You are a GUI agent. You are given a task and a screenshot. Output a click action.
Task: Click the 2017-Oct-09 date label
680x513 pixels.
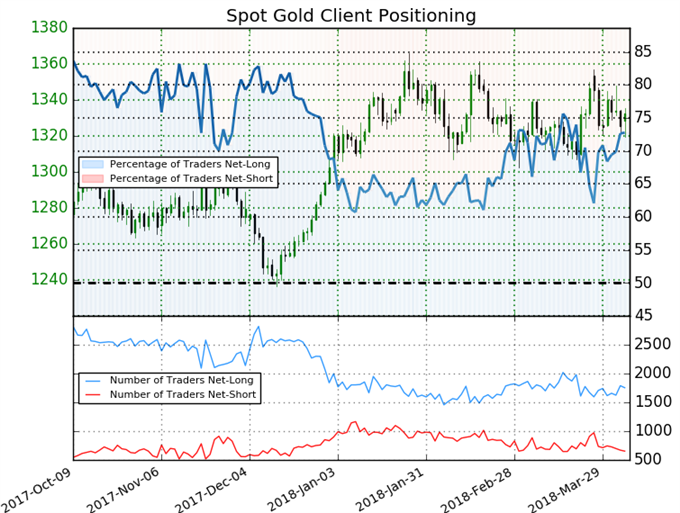[36, 490]
